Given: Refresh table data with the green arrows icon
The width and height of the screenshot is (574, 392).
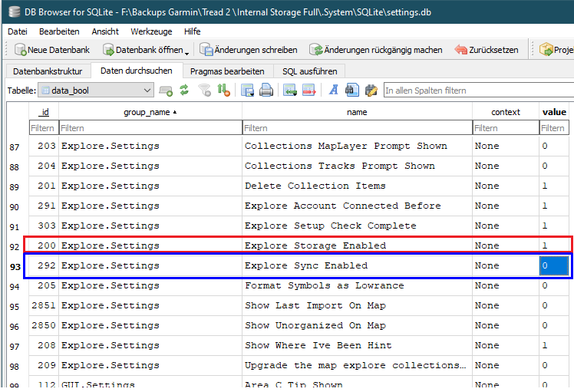Looking at the screenshot, I should [x=184, y=90].
